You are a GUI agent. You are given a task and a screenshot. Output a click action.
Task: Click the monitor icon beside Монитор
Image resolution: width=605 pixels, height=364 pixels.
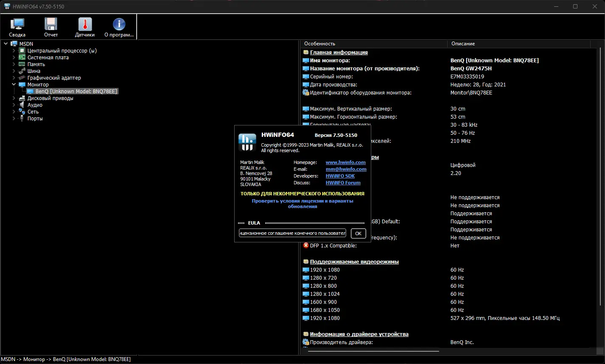click(22, 84)
